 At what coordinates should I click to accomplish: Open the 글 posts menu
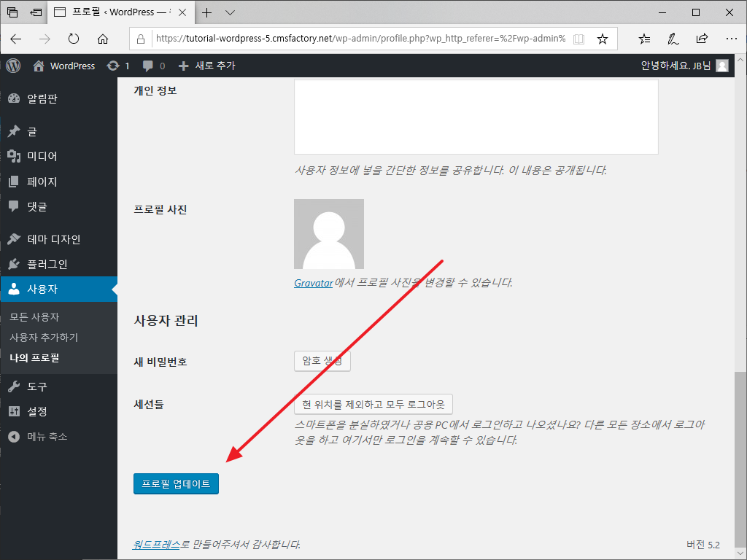point(58,131)
